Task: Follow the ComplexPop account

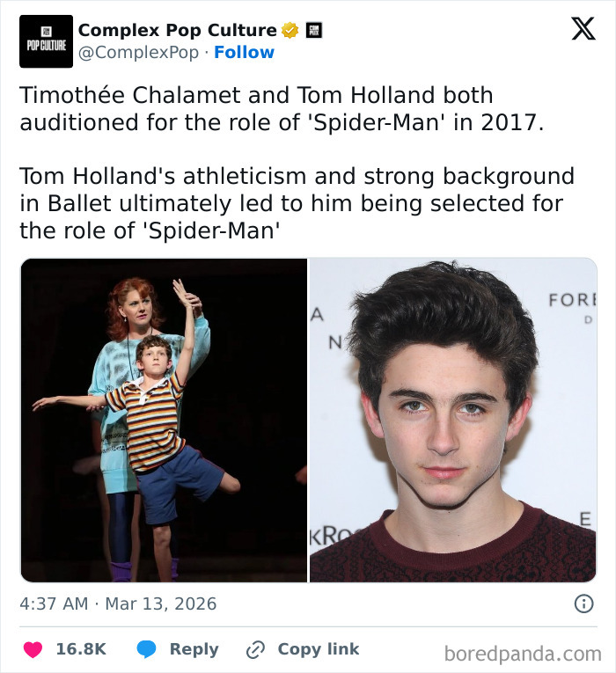Action: [x=244, y=53]
